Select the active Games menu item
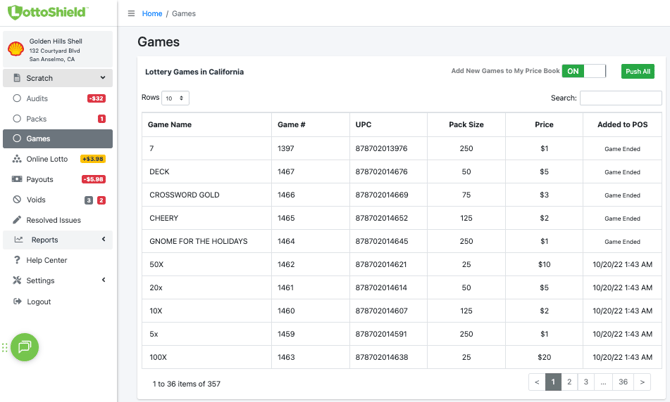Screen dimensions: 670x402 [x=58, y=138]
